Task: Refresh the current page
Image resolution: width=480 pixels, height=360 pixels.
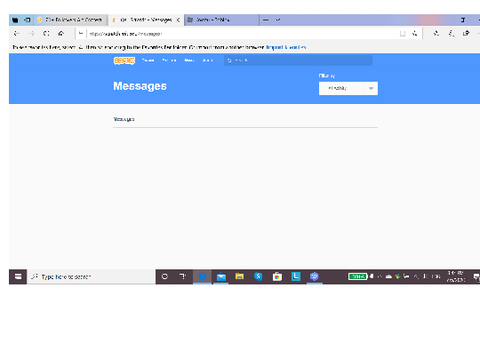Action: pyautogui.click(x=46, y=33)
